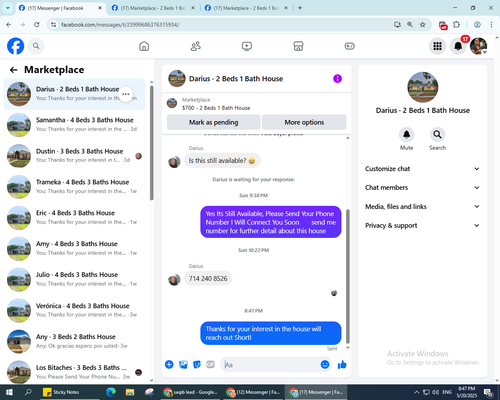The image size is (500, 400).
Task: Click the browser address bar URL
Action: click(120, 25)
